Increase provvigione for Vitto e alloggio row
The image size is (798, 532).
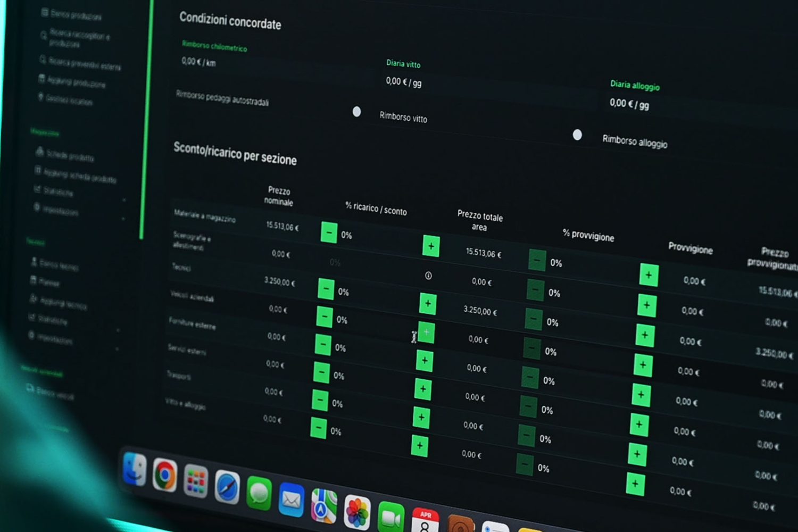[635, 485]
